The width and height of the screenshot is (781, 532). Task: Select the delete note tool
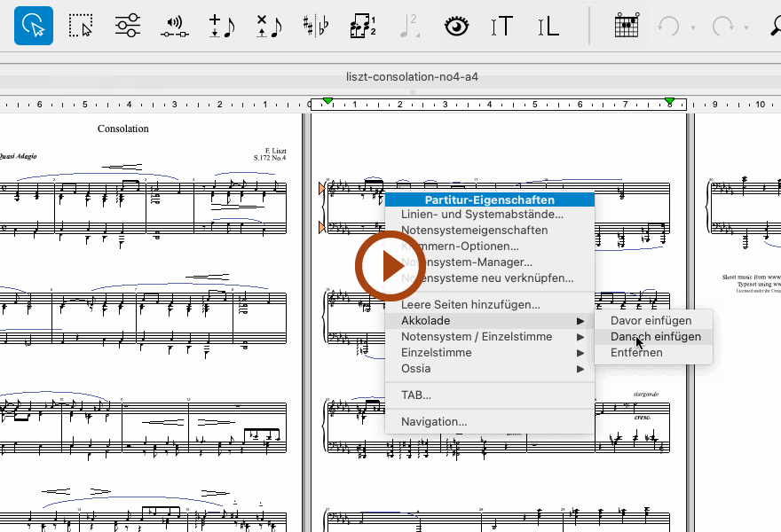[268, 26]
